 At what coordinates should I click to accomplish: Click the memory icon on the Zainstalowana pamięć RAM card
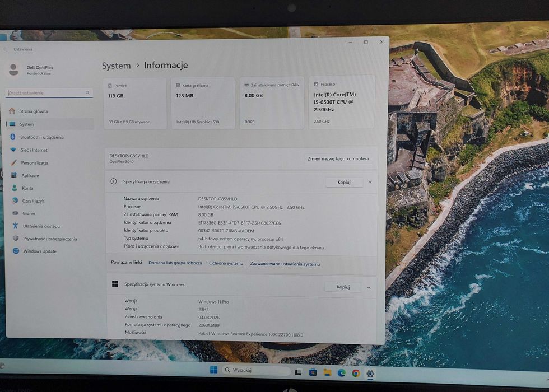pos(246,85)
